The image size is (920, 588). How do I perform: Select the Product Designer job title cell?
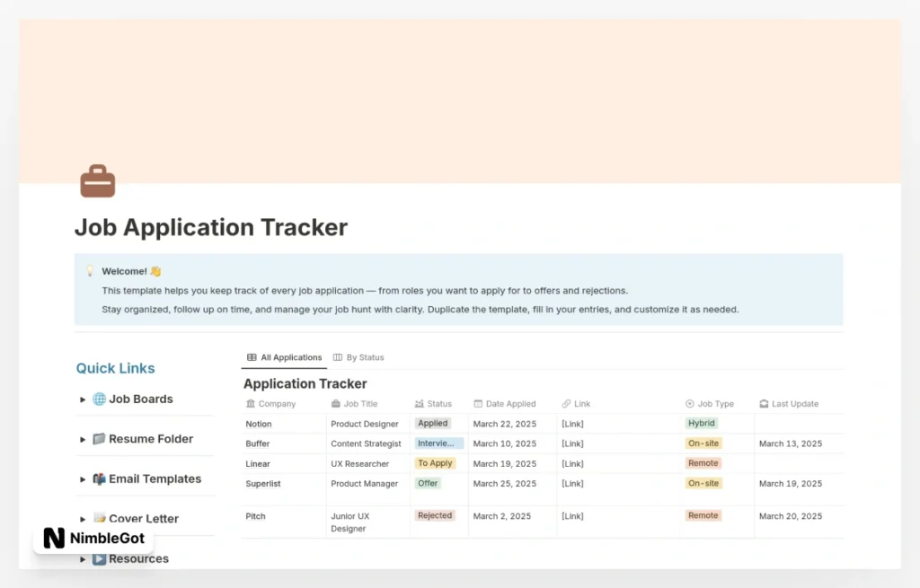[367, 424]
